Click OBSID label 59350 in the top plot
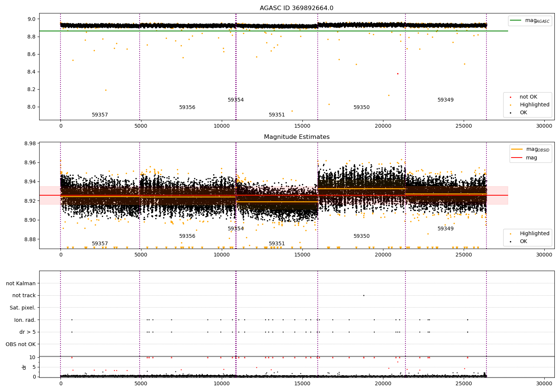This screenshot has width=560, height=392. pyautogui.click(x=361, y=108)
